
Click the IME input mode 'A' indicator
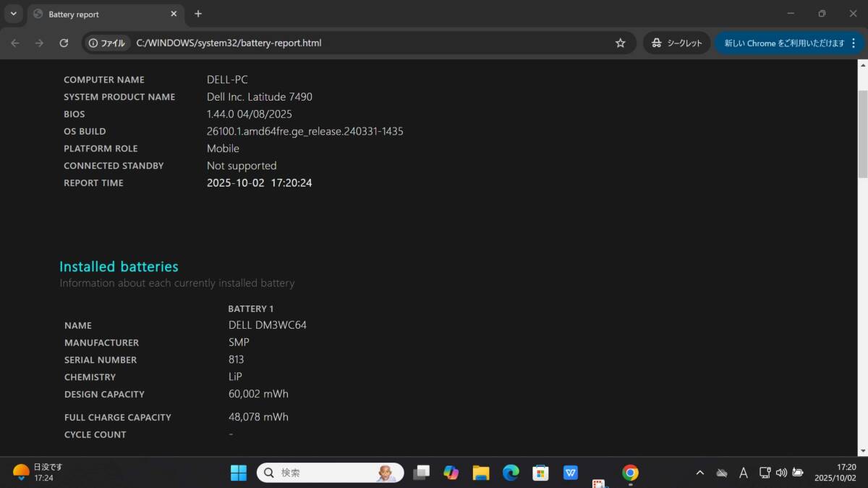coord(743,473)
